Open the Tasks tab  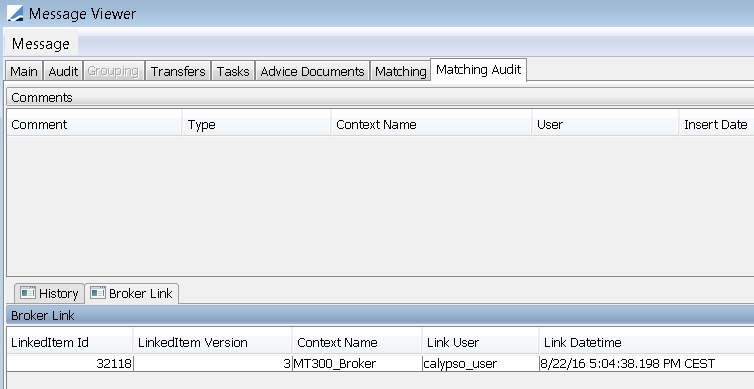coord(233,71)
